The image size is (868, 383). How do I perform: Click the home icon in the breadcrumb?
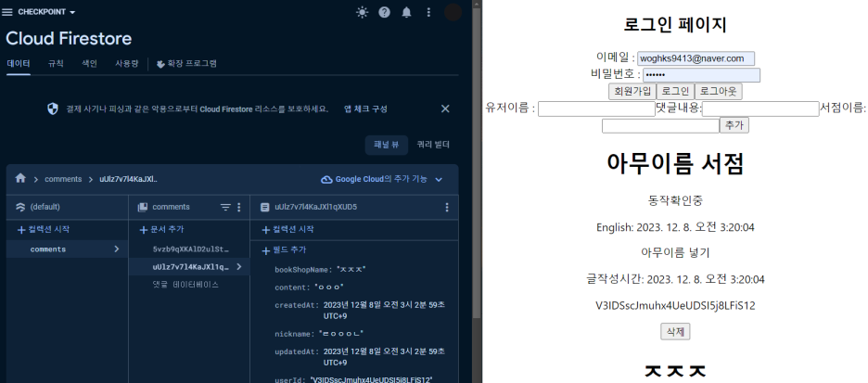(x=20, y=178)
